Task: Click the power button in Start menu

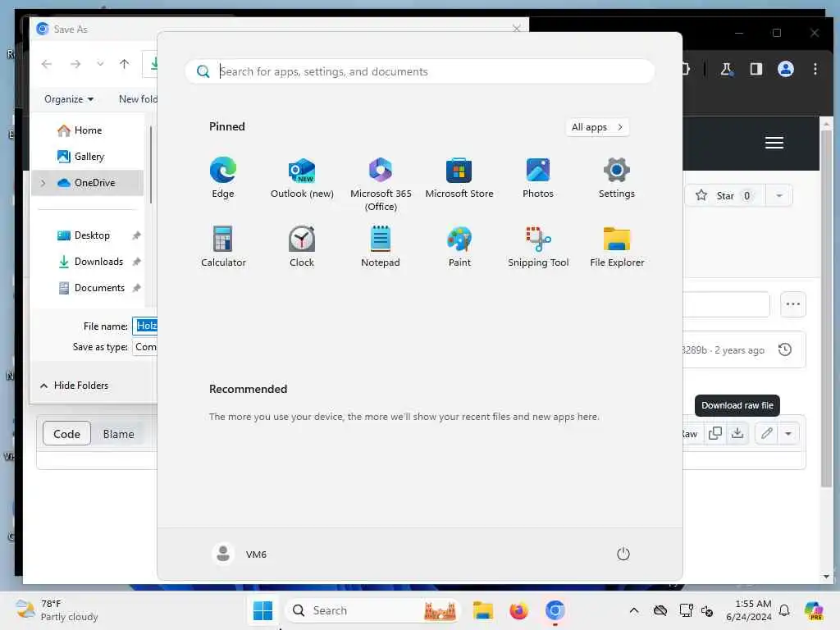Action: click(623, 554)
